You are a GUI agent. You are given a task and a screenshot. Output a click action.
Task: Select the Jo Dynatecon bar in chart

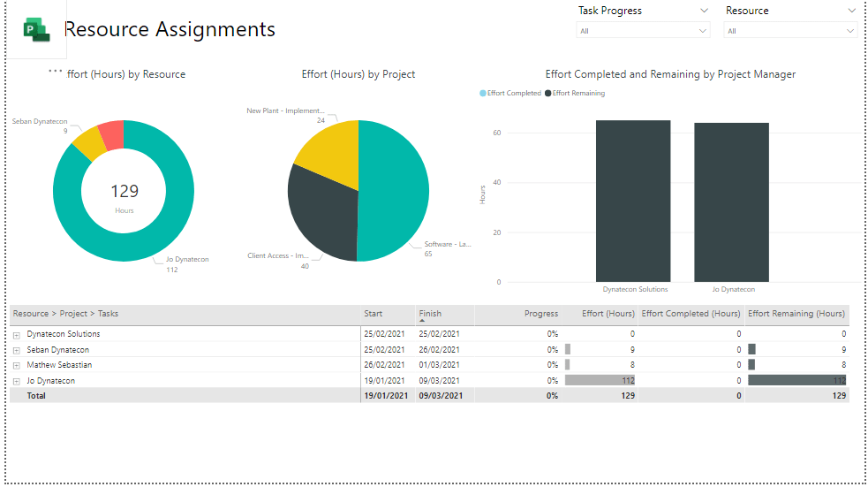pos(731,202)
